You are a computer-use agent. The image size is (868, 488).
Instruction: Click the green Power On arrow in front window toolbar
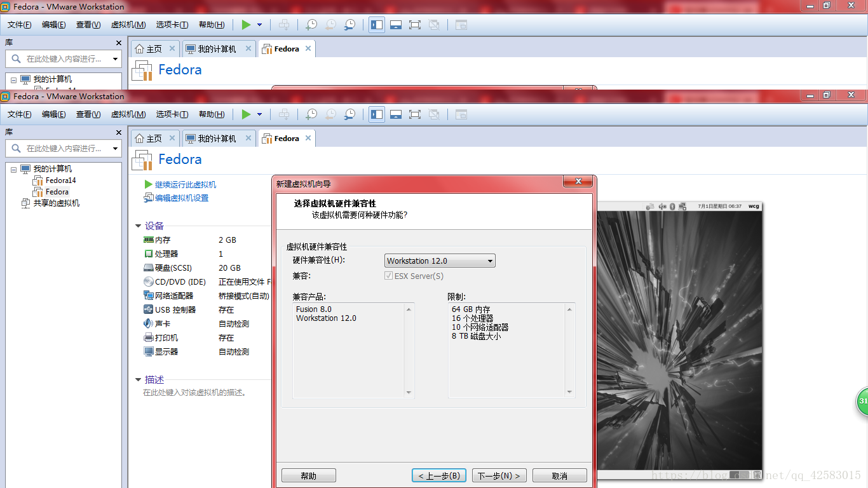pyautogui.click(x=246, y=114)
